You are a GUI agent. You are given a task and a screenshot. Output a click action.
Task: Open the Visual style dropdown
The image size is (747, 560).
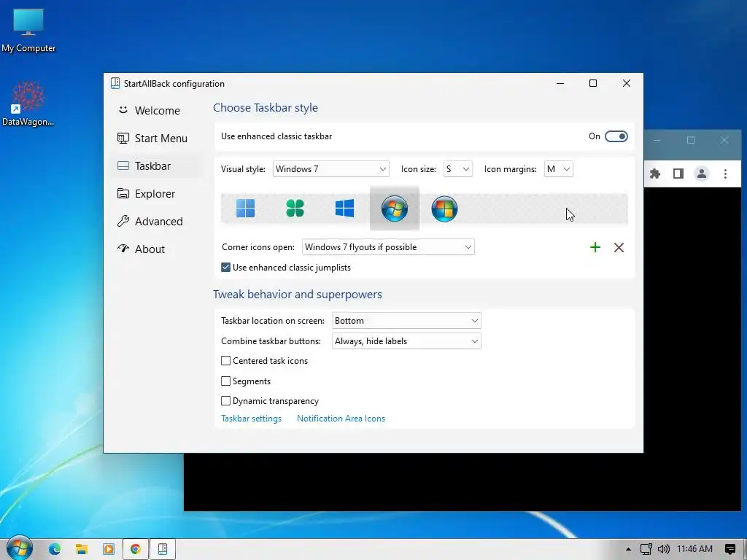[x=330, y=169]
